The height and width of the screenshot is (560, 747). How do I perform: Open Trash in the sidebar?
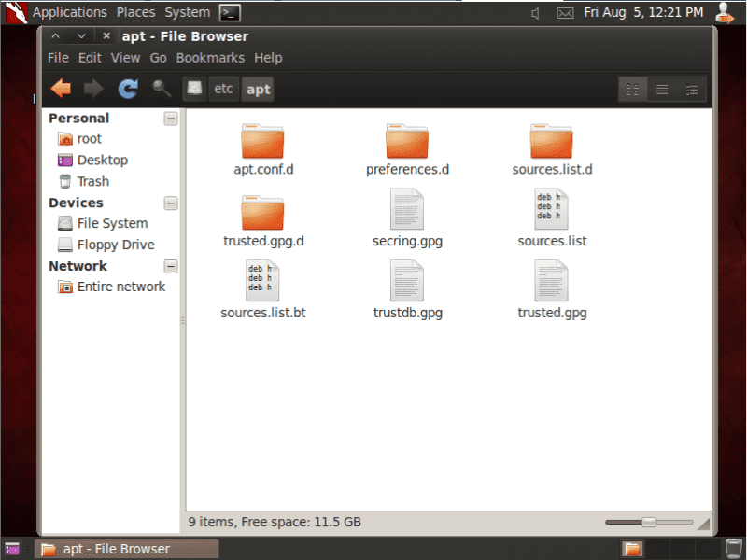pos(84,181)
